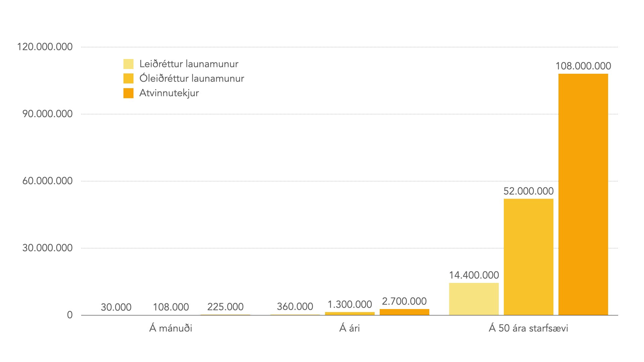This screenshot has height=362, width=644.
Task: Select the 52.000.000 data label
Action: [528, 191]
